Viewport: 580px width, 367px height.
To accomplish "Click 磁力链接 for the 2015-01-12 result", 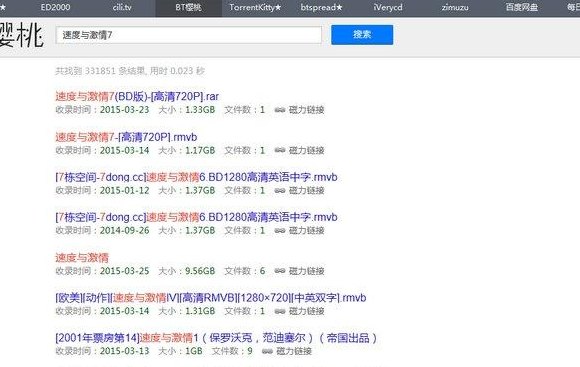I will (x=306, y=191).
